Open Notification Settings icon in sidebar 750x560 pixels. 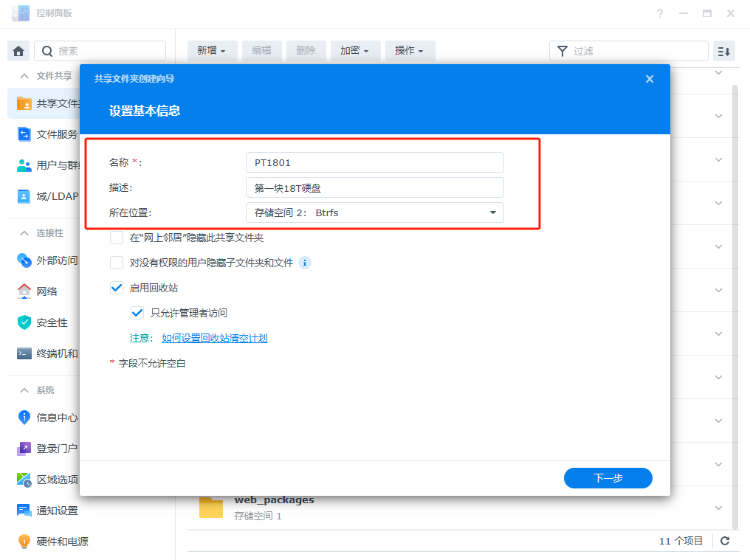pos(24,510)
